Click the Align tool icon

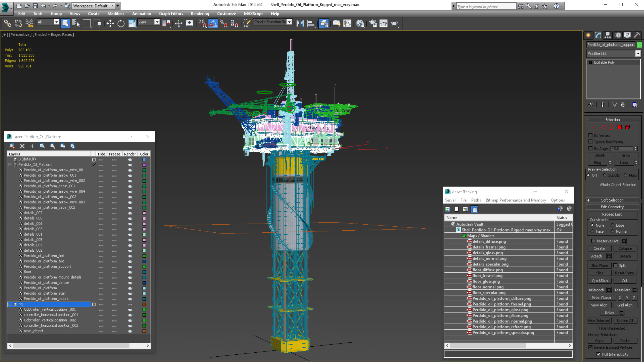(311, 23)
